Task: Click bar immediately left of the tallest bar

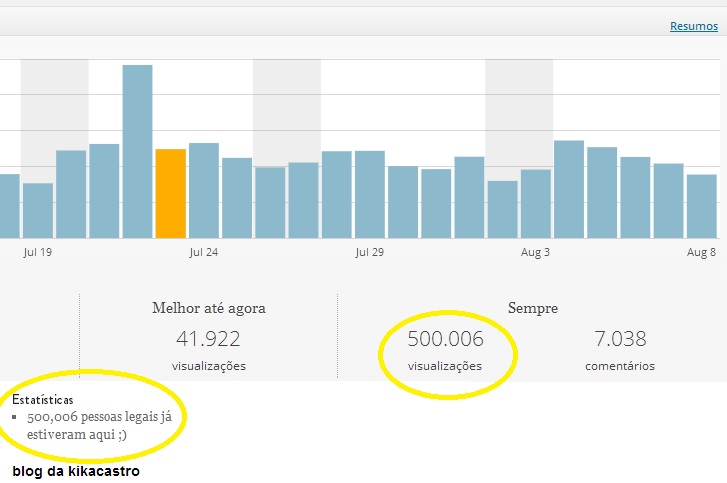Action: click(104, 191)
